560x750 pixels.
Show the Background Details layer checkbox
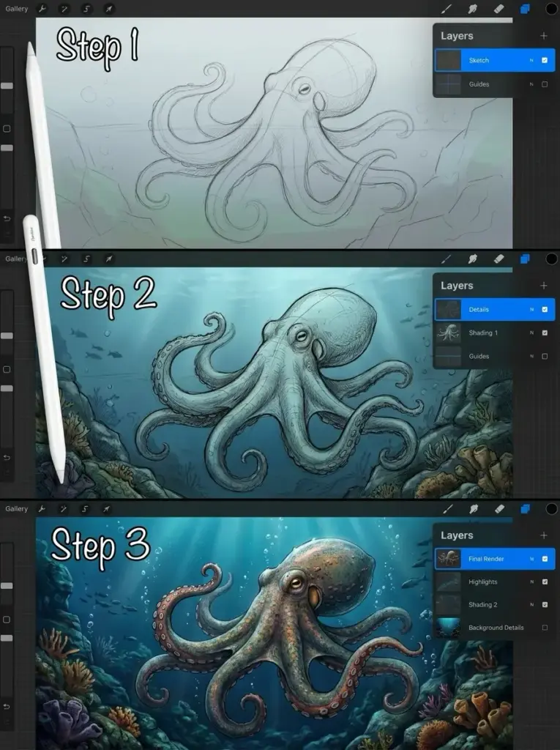tap(545, 628)
